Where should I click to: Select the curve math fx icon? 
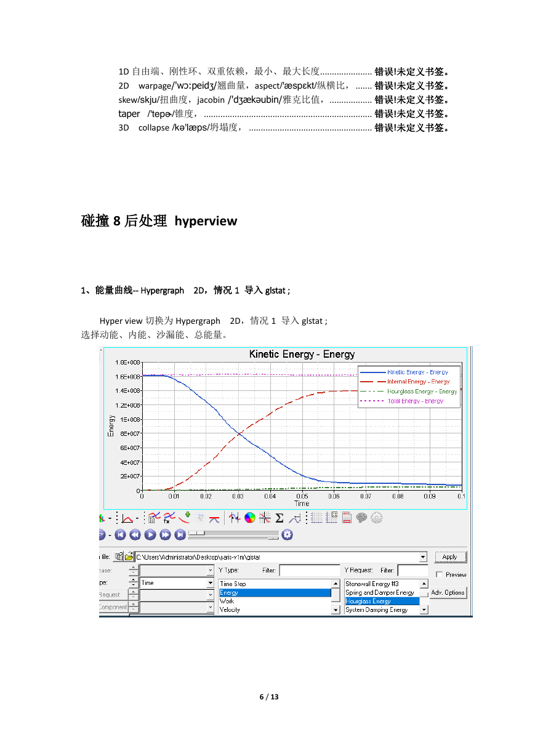coord(169,518)
